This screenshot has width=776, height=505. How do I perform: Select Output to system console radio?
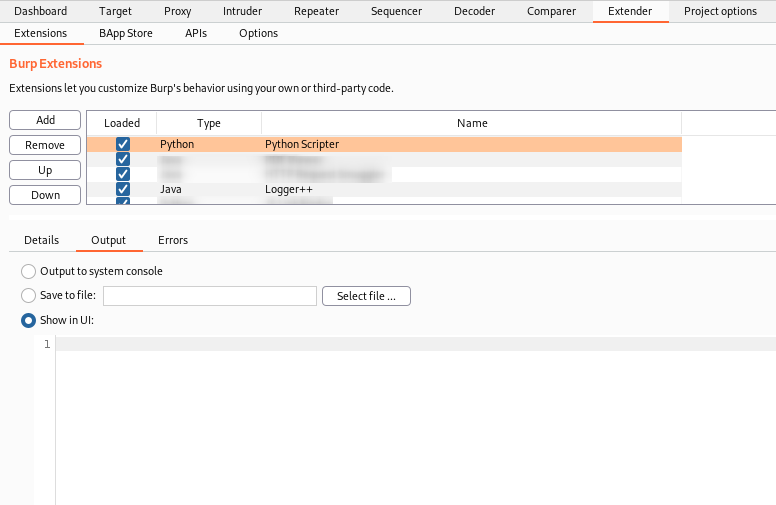click(29, 271)
